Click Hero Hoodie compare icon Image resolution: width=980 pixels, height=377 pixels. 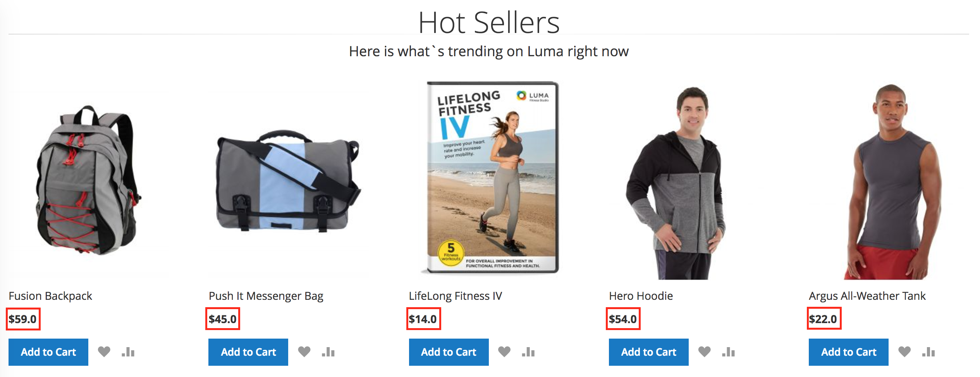tap(728, 352)
